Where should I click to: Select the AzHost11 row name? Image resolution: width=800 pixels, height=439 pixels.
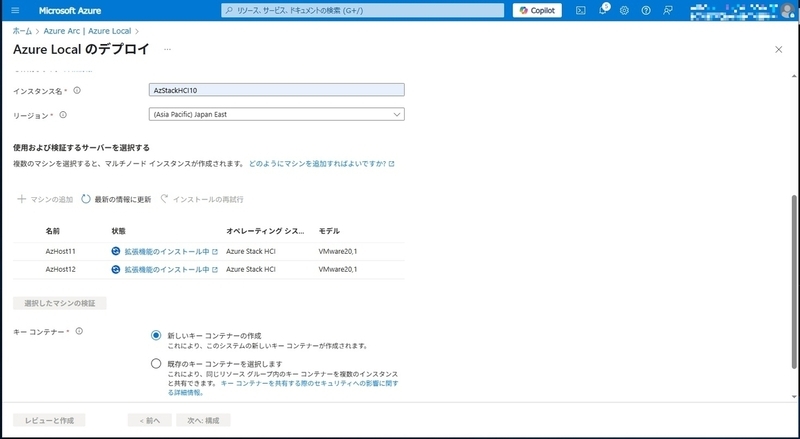click(60, 251)
